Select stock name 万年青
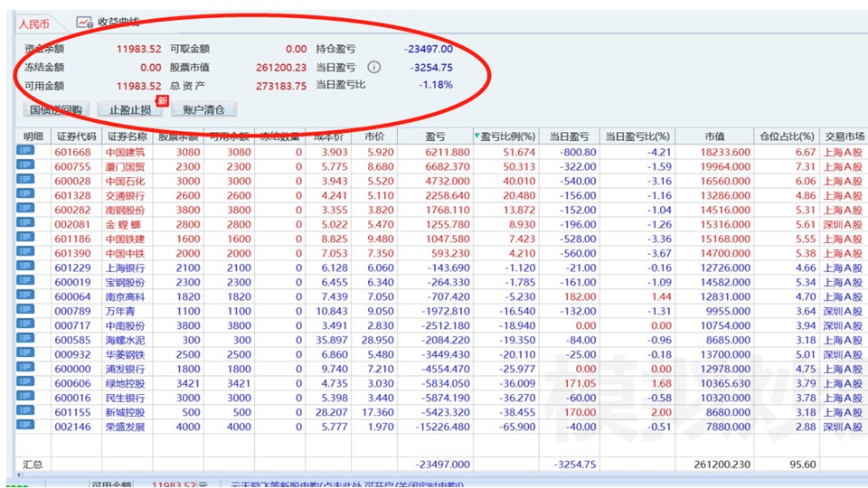 coord(120,311)
